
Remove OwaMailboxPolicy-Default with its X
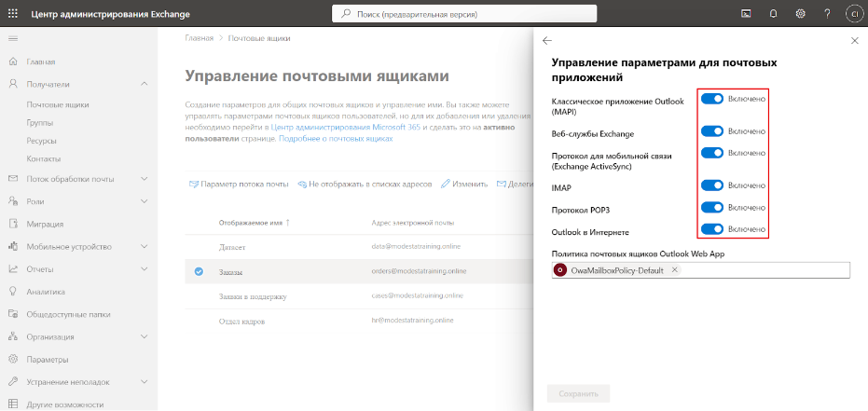[674, 270]
